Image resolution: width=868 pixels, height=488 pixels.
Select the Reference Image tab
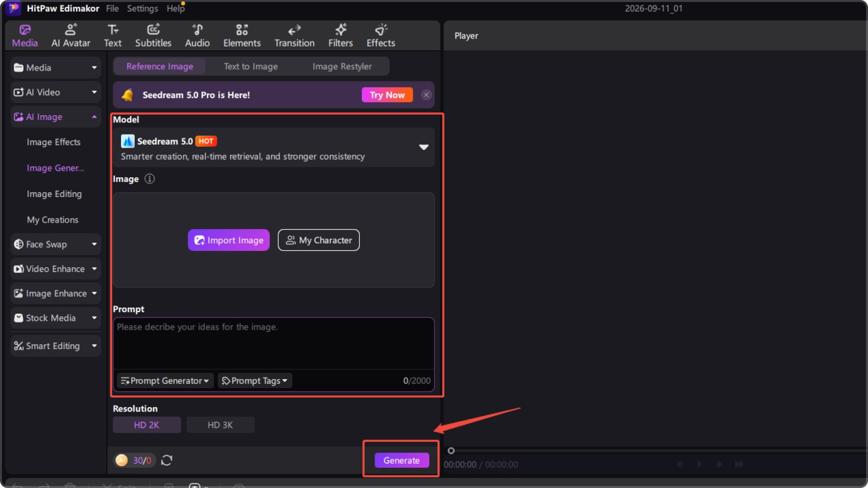160,66
